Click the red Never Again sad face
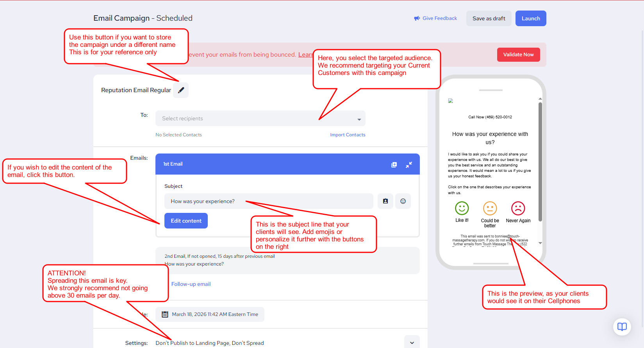 click(x=518, y=208)
